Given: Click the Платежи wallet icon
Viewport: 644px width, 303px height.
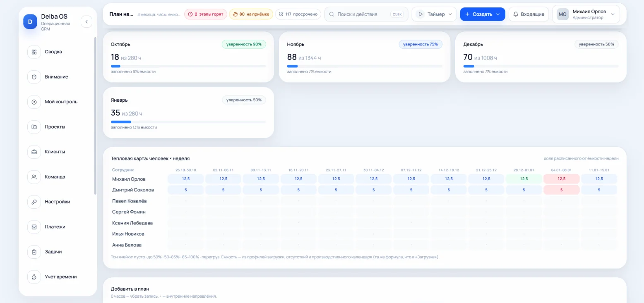Looking at the screenshot, I should click(34, 227).
